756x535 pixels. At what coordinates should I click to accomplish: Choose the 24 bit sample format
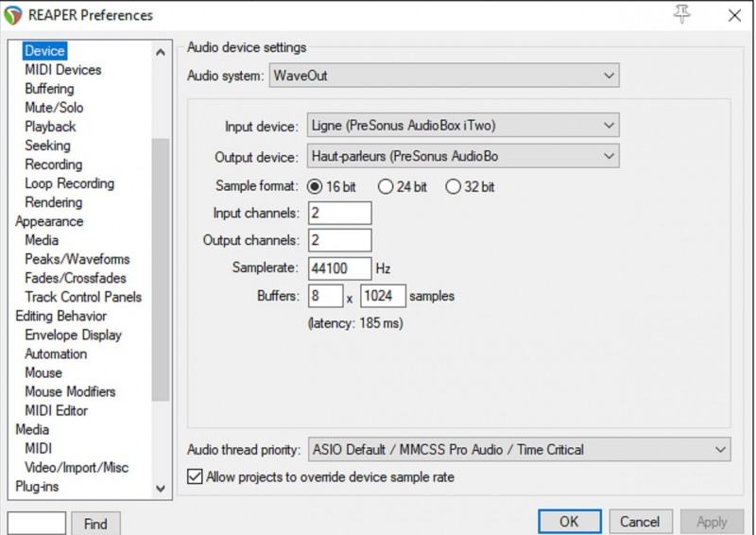[386, 187]
